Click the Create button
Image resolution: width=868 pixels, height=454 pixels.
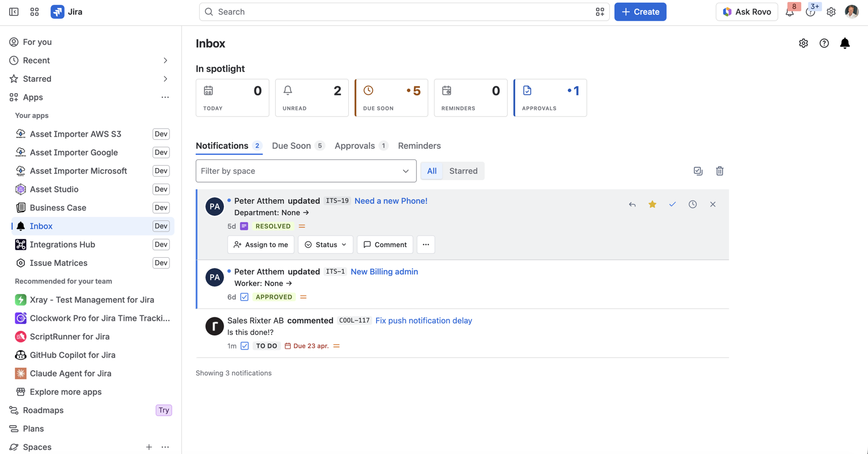640,12
